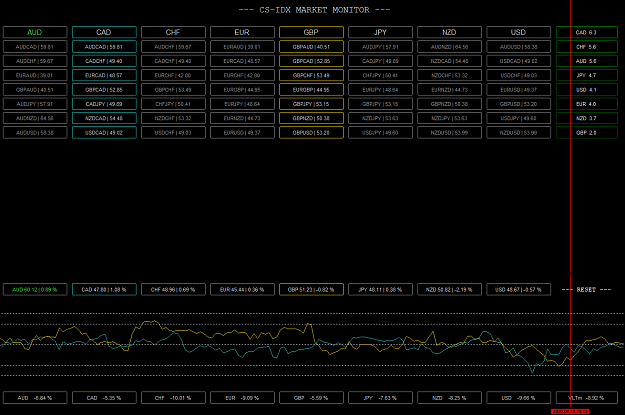The height and width of the screenshot is (415, 625).
Task: Open AUDUSD pair in the USD column
Action: [519, 47]
